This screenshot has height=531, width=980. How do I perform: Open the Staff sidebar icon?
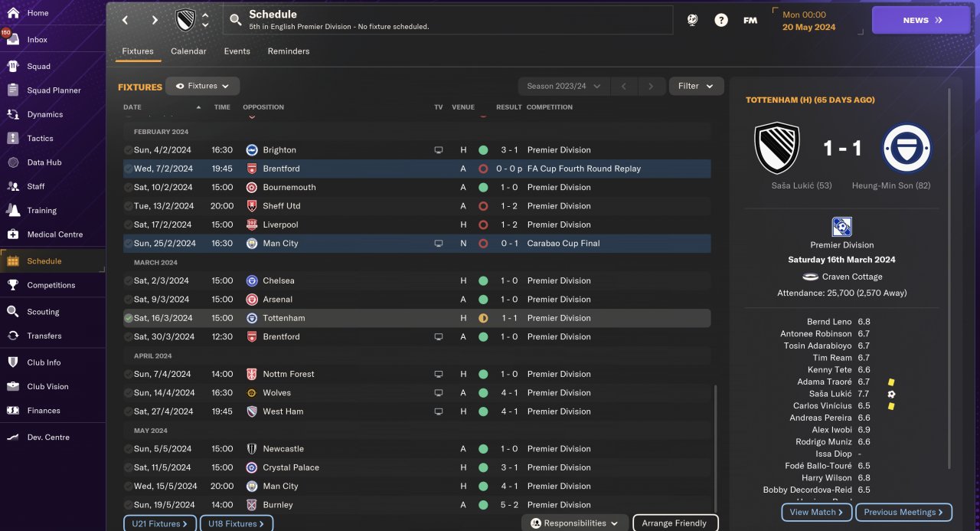tap(13, 186)
